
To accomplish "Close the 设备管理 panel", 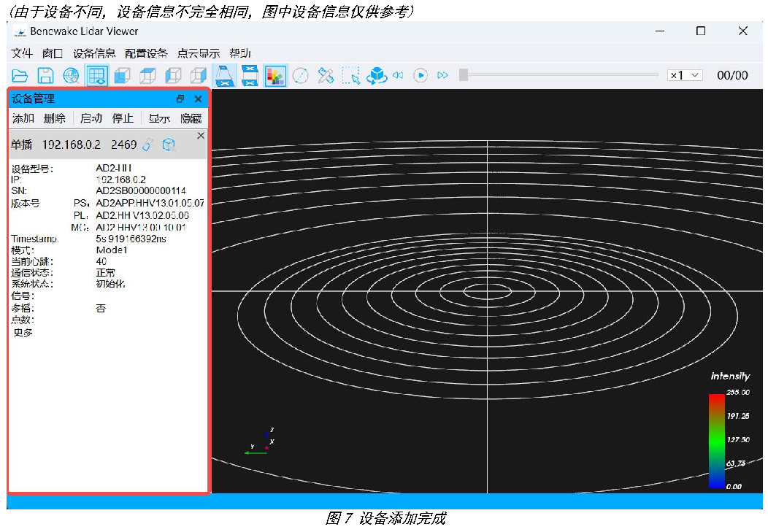I will pos(199,99).
